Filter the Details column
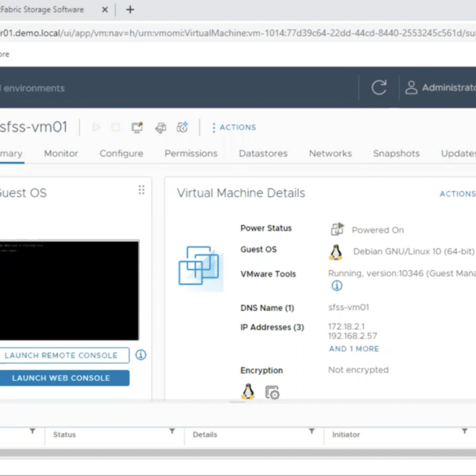The height and width of the screenshot is (476, 476). click(x=312, y=431)
